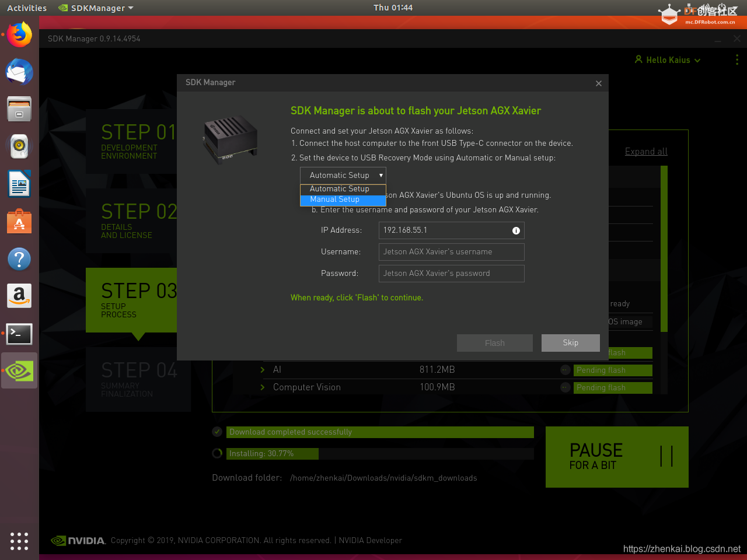Screen dimensions: 747x560
Task: Open the vertical three-dot options menu
Action: point(737,60)
